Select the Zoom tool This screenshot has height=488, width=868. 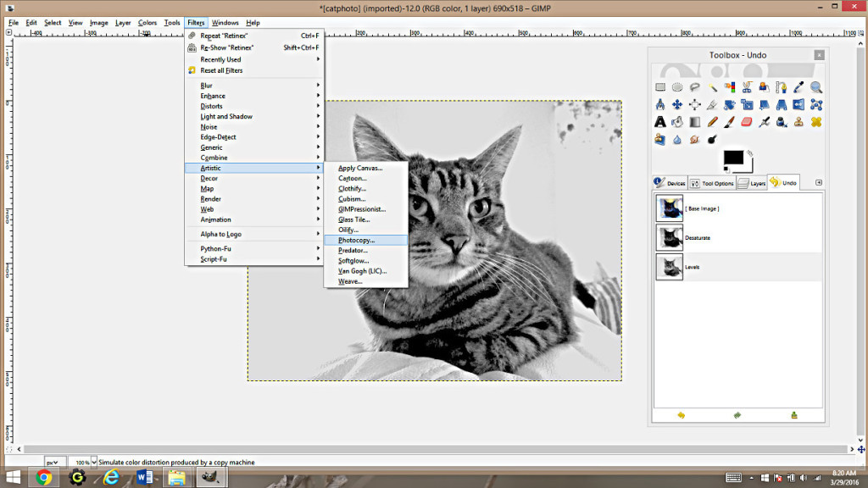click(x=815, y=87)
